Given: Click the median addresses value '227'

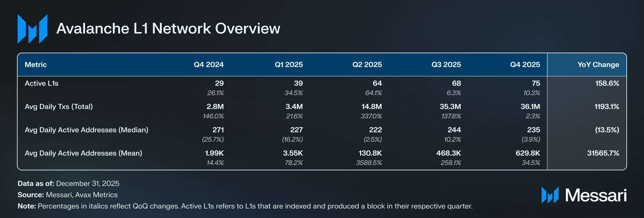Looking at the screenshot, I should click(x=297, y=130).
